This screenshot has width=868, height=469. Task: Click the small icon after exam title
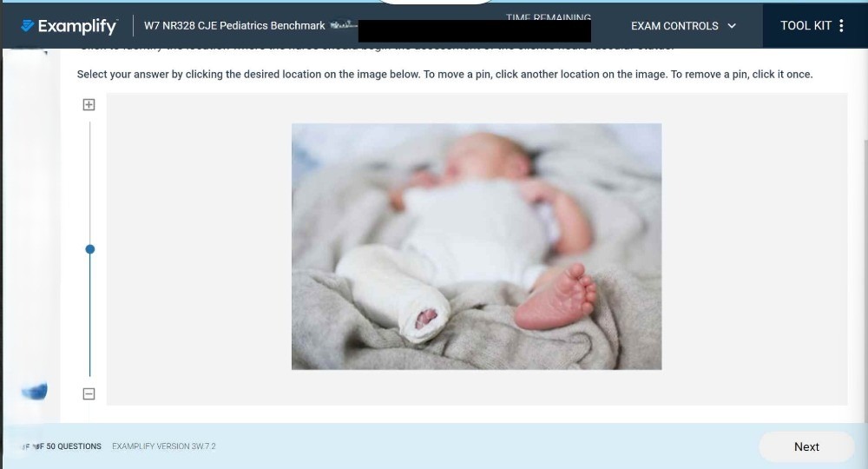(x=343, y=25)
